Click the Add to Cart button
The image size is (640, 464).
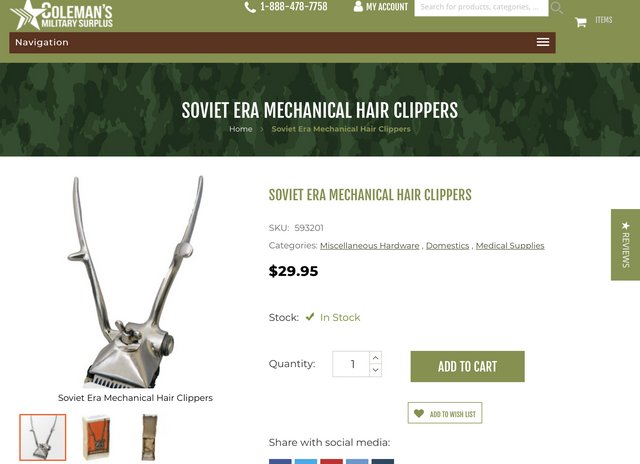[467, 366]
